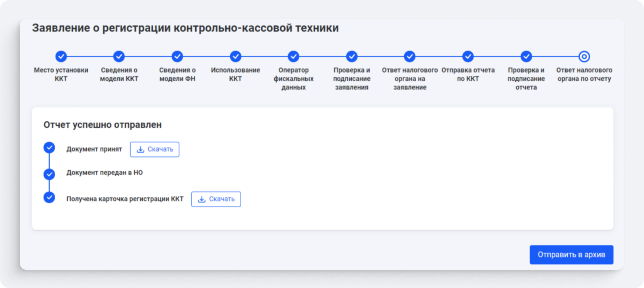Go to 'Сведения о модели ККТ' step

[119, 56]
